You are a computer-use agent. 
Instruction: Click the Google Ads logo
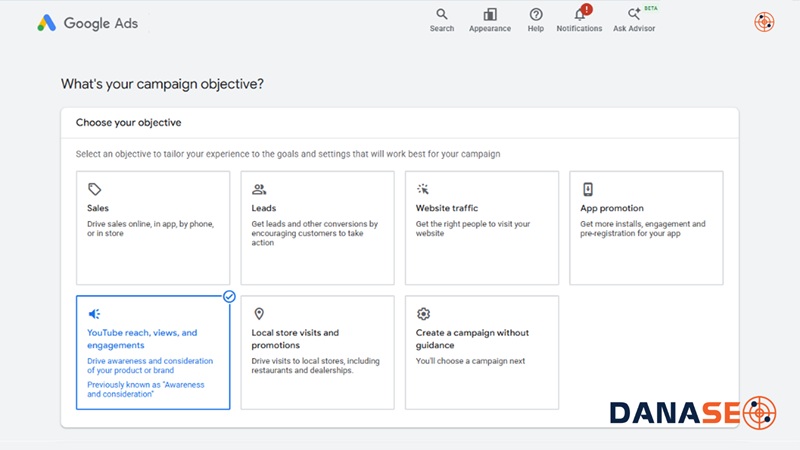coord(88,23)
